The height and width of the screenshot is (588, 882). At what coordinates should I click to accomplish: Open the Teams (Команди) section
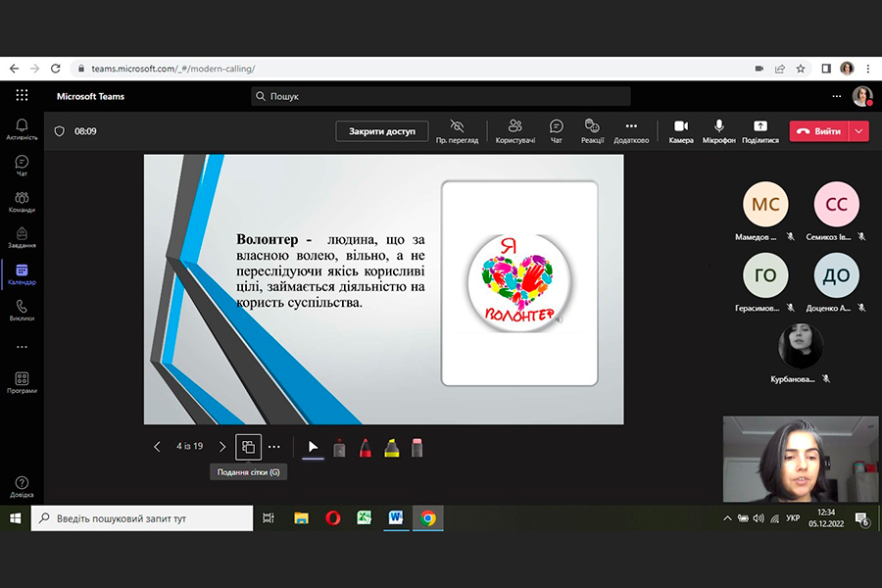point(22,202)
